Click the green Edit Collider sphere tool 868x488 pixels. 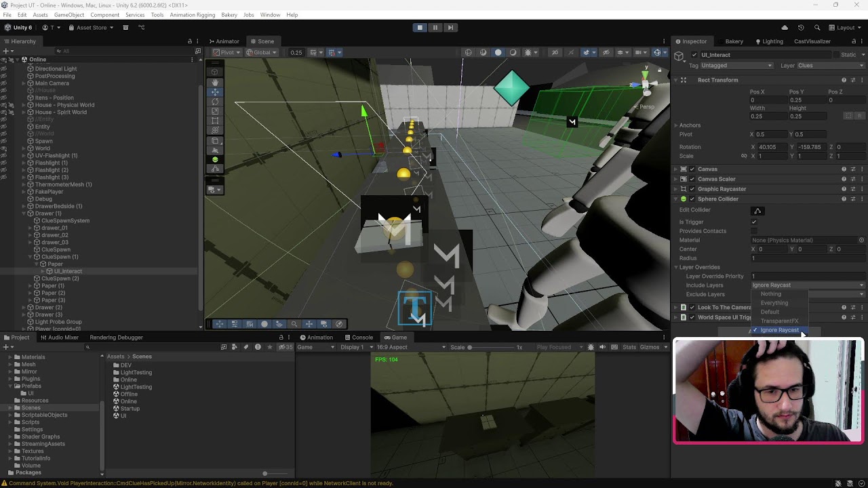click(215, 159)
